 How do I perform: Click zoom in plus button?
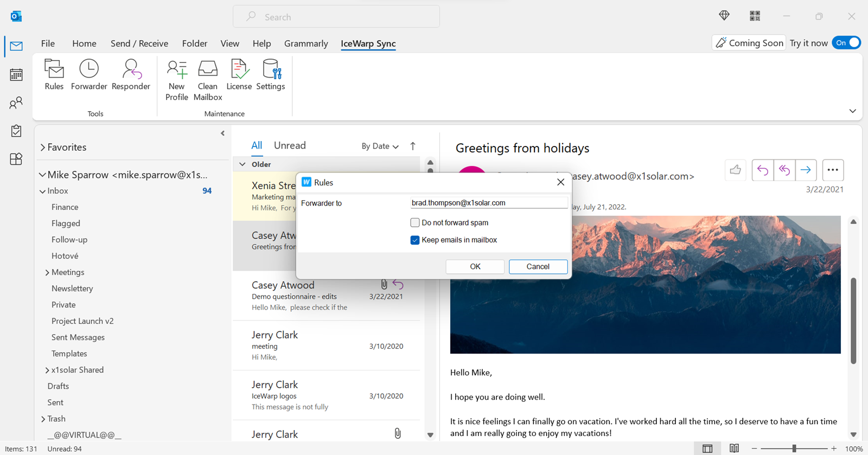pos(834,448)
